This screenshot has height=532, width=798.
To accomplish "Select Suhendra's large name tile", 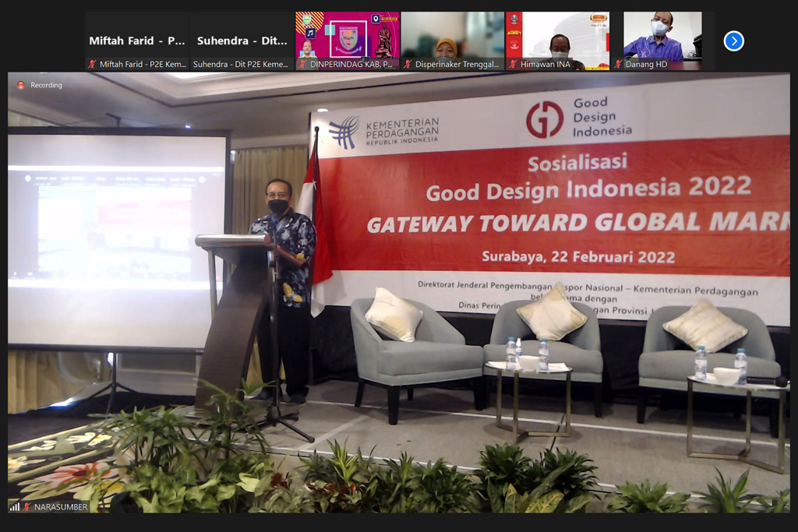I will 242,41.
